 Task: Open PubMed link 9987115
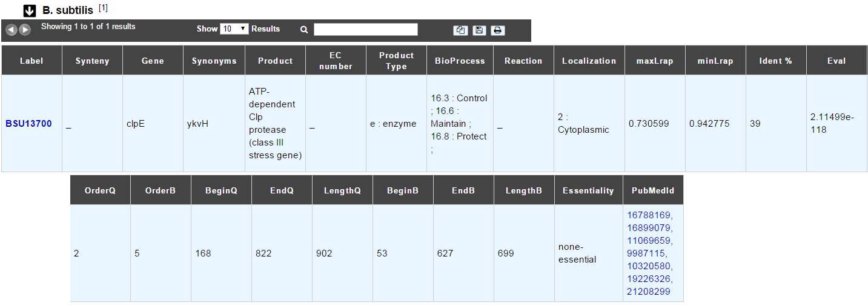coord(646,253)
